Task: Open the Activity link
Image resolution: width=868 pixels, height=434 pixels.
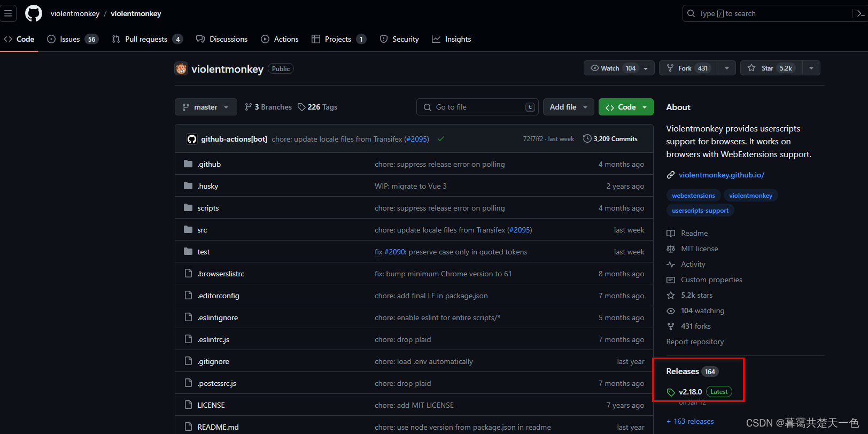Action: (686, 264)
